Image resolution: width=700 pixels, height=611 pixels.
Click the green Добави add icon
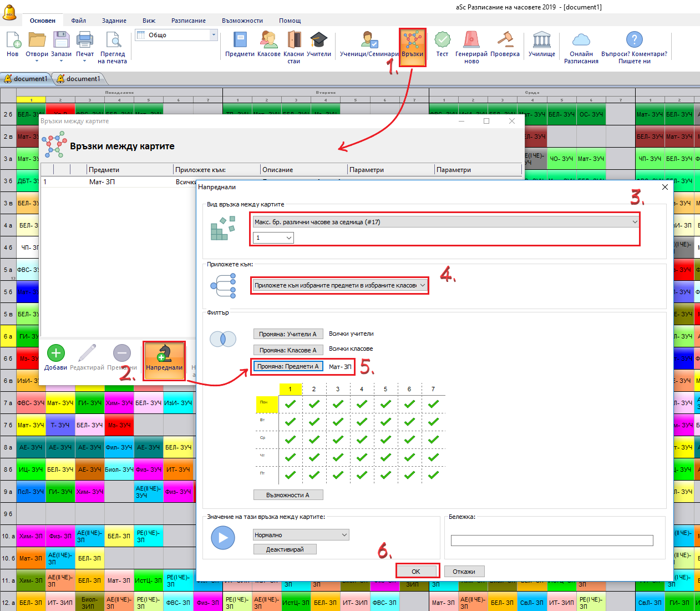(55, 354)
